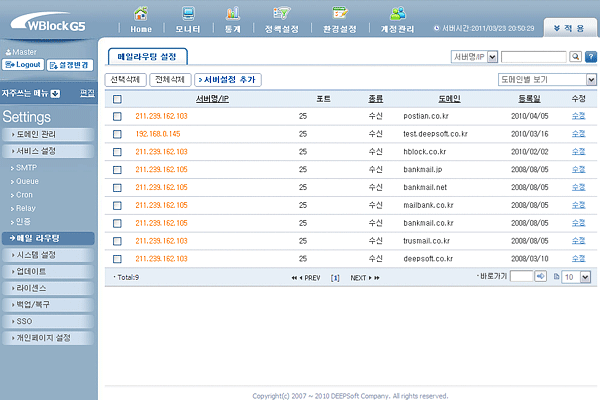Open the 환경설정 environment settings icon
Viewport: 600px width, 400px height.
(x=340, y=13)
